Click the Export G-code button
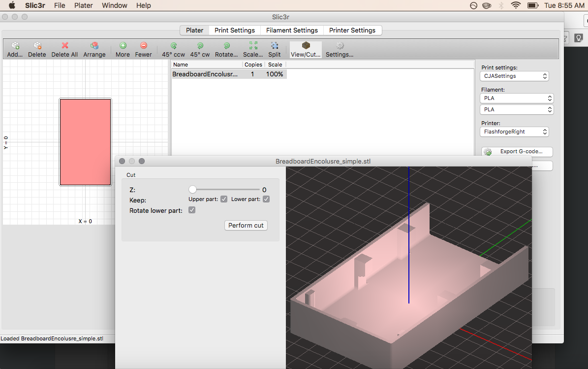The image size is (588, 369). click(x=517, y=152)
